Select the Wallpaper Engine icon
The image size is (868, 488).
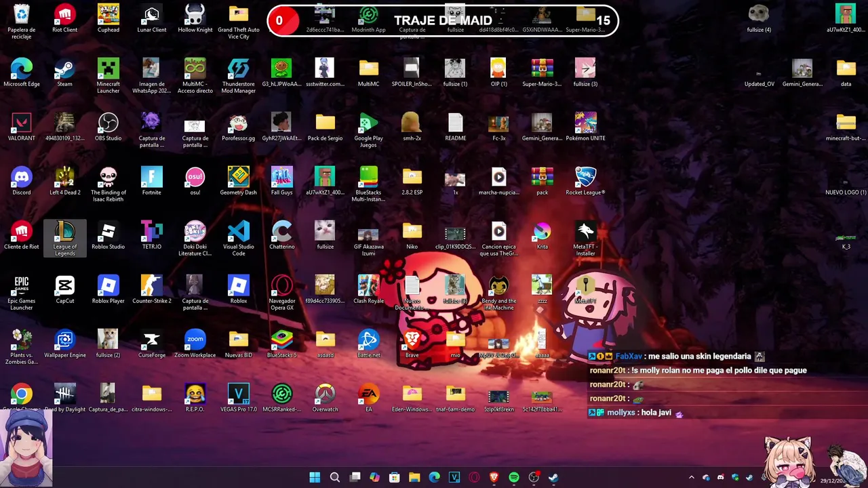[65, 344]
